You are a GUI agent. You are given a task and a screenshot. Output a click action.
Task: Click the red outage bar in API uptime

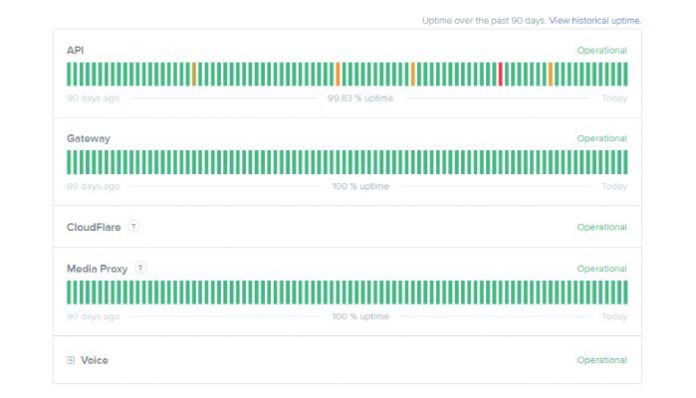pyautogui.click(x=500, y=74)
